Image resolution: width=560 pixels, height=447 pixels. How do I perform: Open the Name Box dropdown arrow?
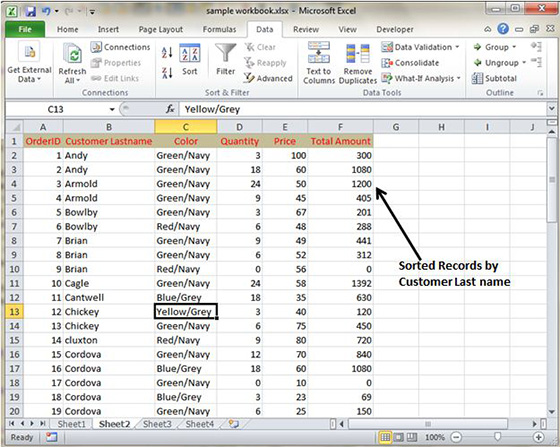[x=112, y=109]
